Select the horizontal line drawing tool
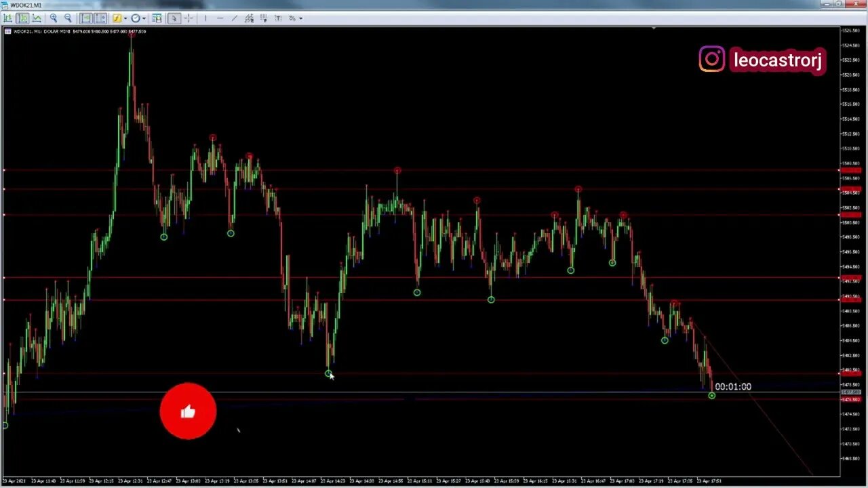Screen dimensions: 868x488 click(220, 18)
